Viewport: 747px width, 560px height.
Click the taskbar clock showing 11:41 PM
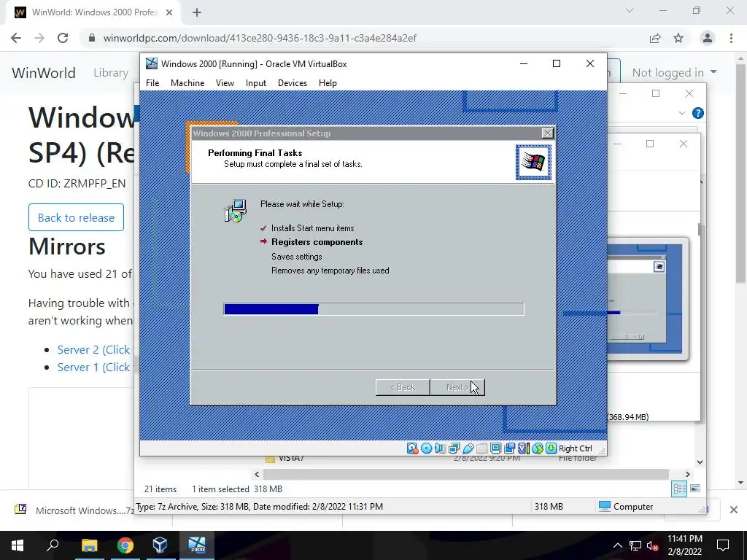click(684, 545)
